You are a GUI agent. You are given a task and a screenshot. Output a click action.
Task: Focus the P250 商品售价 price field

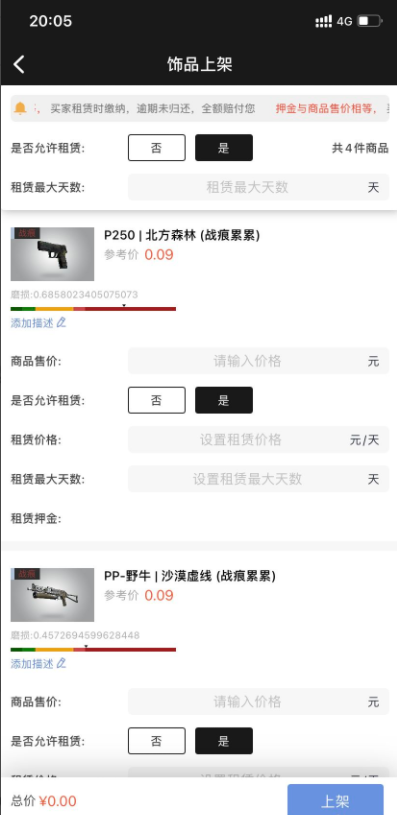tap(258, 361)
